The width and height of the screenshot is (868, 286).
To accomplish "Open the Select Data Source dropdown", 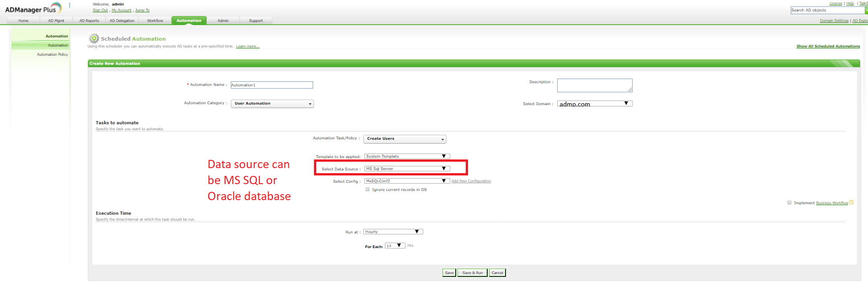I will pos(407,169).
